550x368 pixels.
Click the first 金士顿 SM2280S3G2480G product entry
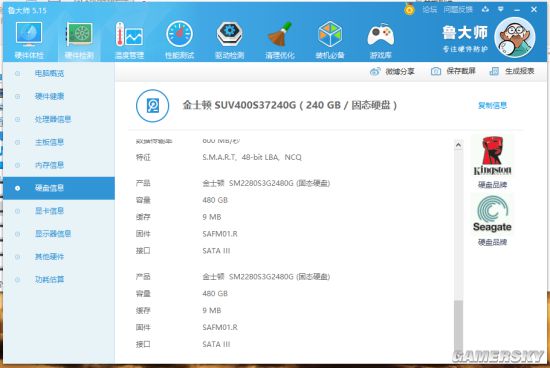[x=266, y=183]
